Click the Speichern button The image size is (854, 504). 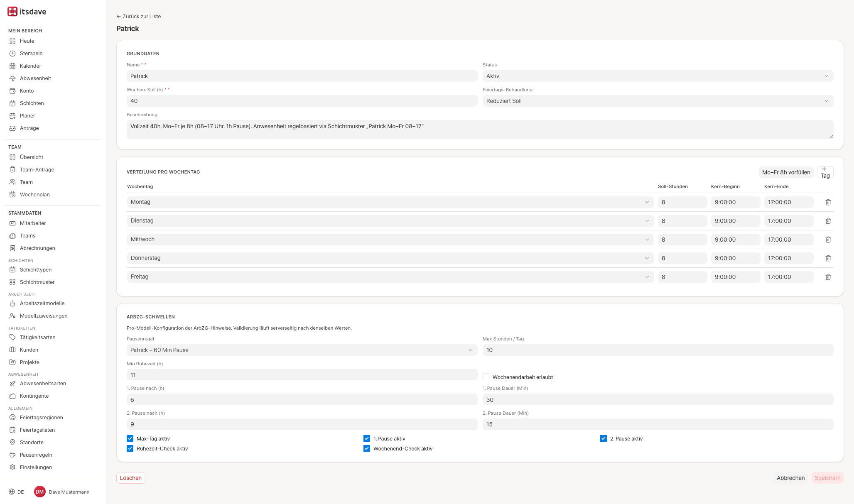pyautogui.click(x=827, y=478)
